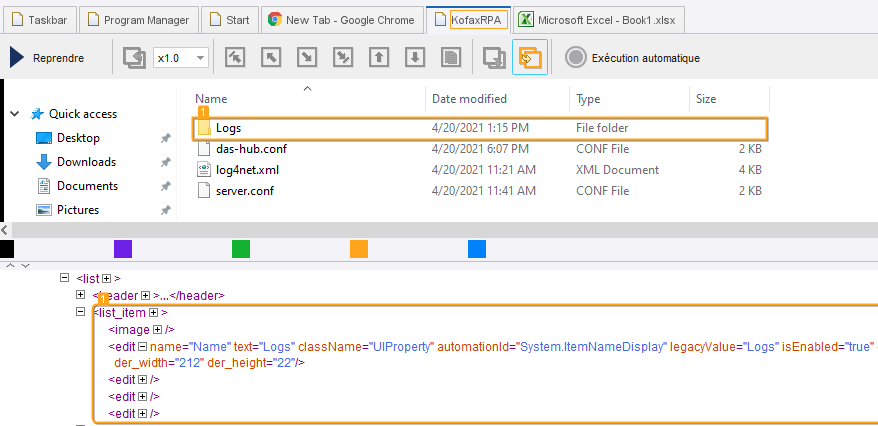Click the up arrow toolbar icon
The width and height of the screenshot is (878, 426).
pyautogui.click(x=379, y=58)
